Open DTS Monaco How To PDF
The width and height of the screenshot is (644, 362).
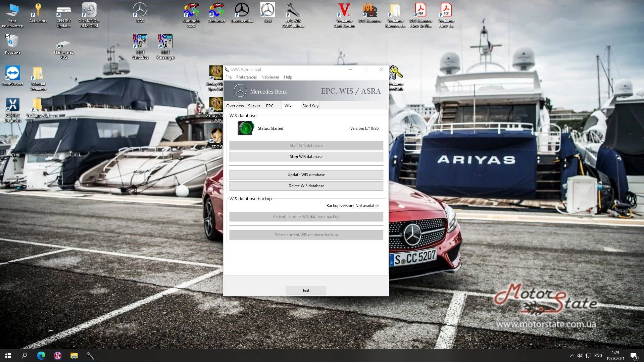click(x=420, y=15)
